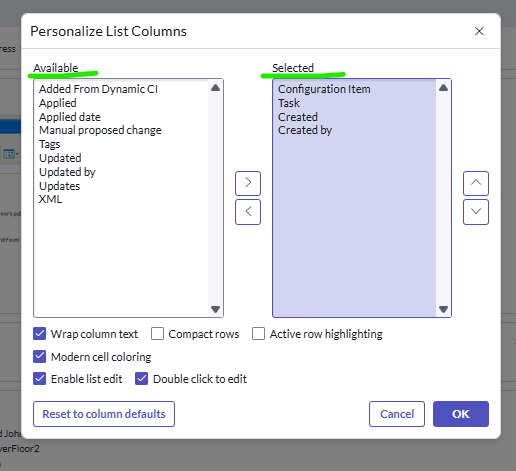Select Updated by in Available list
516x471 pixels.
pyautogui.click(x=67, y=172)
